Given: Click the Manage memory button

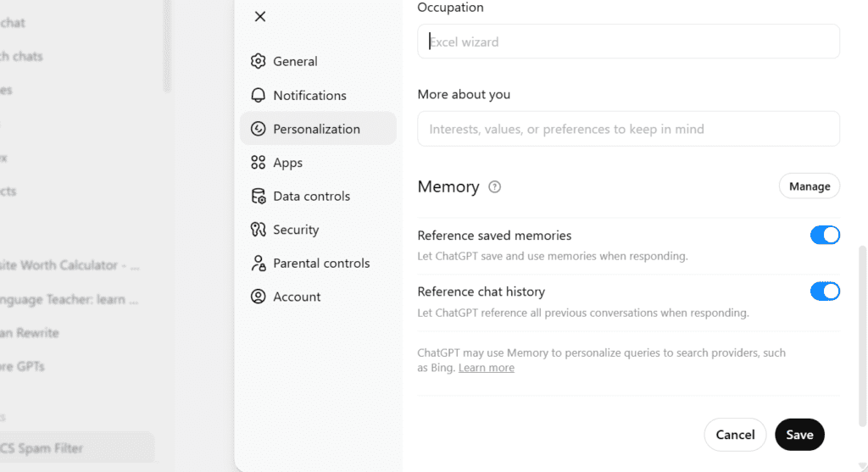Looking at the screenshot, I should point(810,186).
